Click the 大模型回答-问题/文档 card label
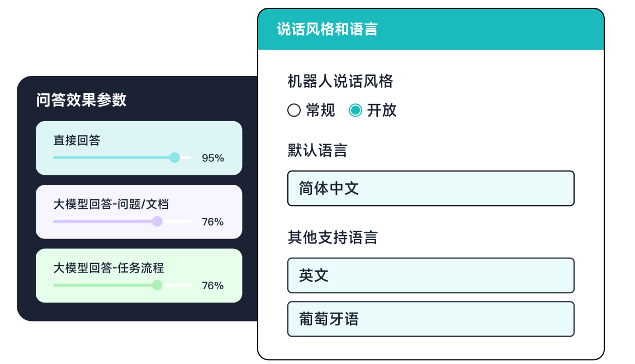 pos(111,204)
